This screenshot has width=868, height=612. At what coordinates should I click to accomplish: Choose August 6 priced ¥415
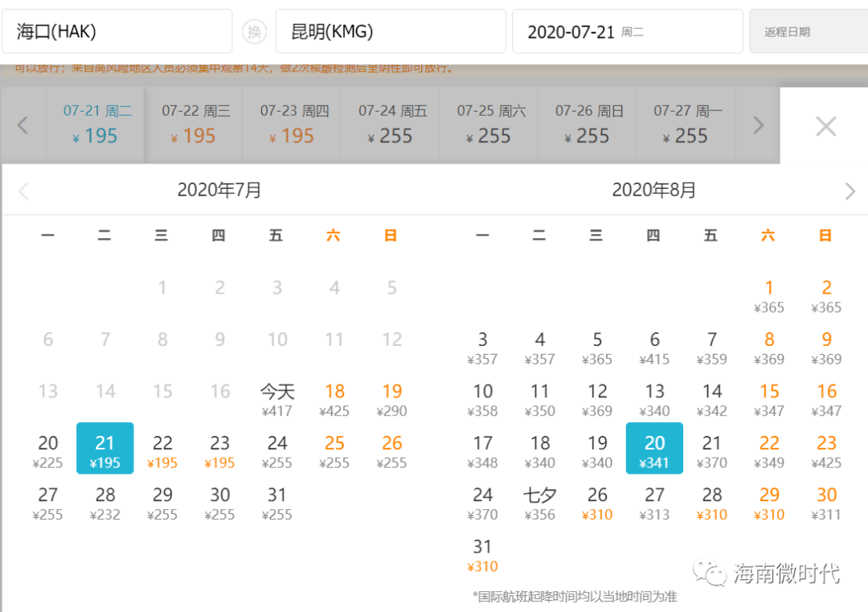click(654, 347)
